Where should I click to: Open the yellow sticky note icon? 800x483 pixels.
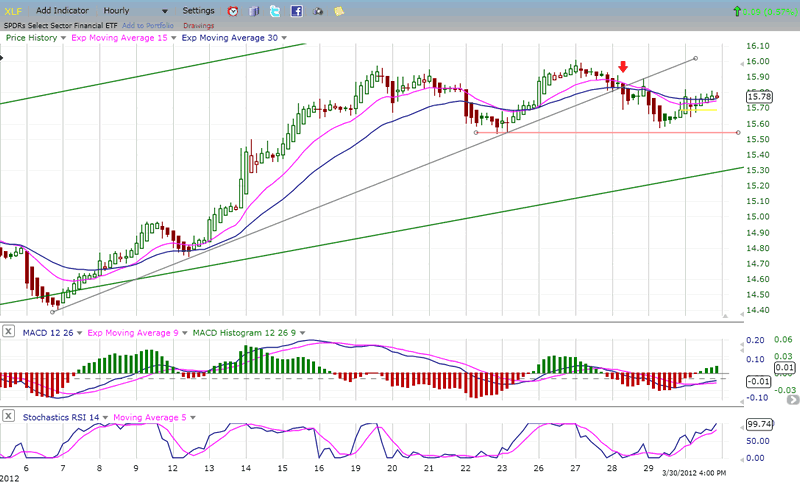coord(339,11)
